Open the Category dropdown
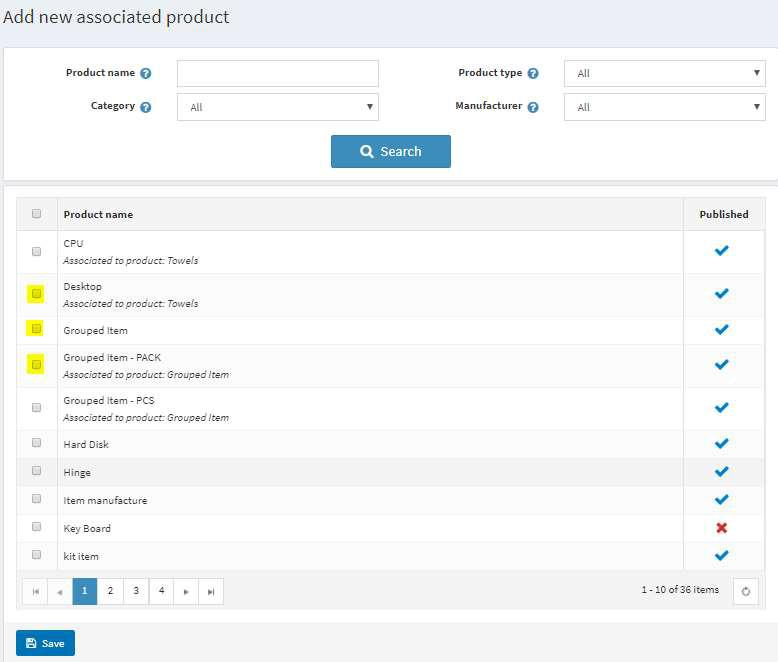Screen dimensions: 778x662 coord(278,107)
